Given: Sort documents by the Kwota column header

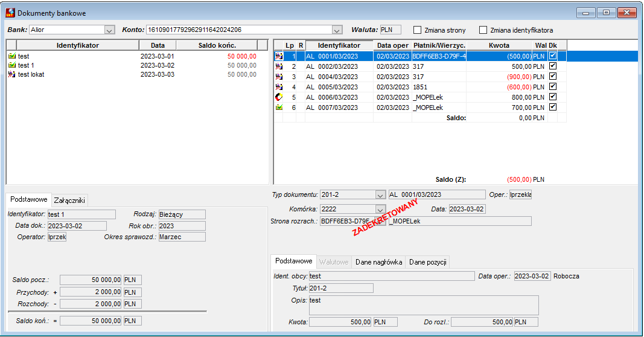Looking at the screenshot, I should 499,45.
